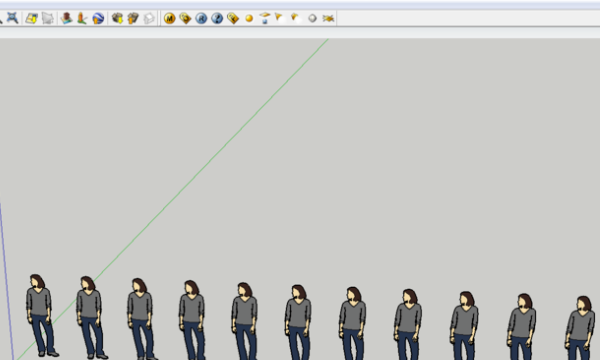Select the Add Location map icon
Viewport: 600px width, 360px height.
click(31, 18)
